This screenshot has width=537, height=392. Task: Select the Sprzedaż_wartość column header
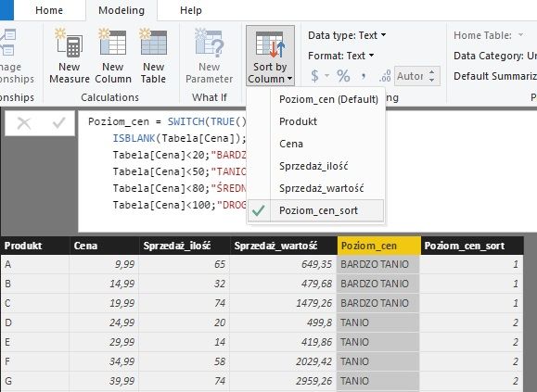pos(283,246)
